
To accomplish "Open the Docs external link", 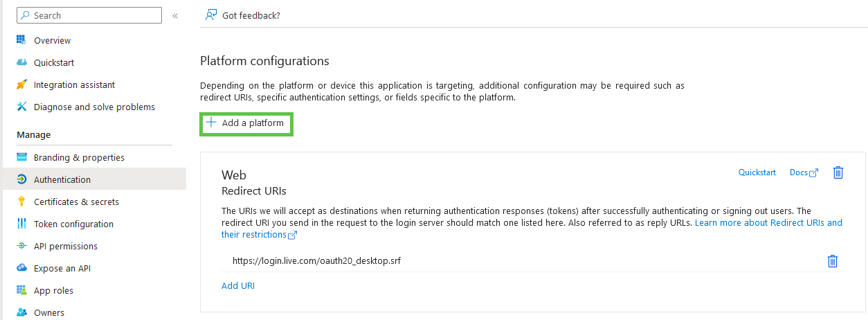I will 803,172.
